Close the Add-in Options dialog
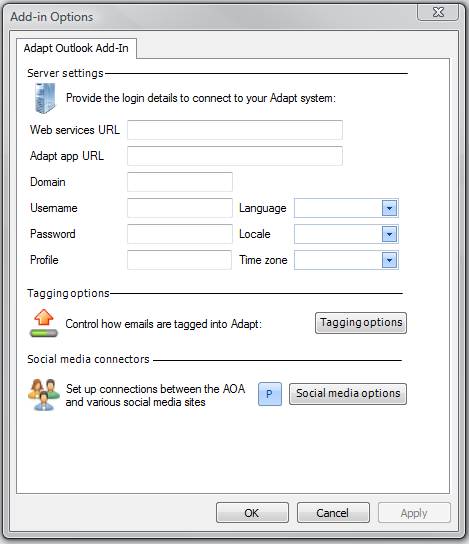The image size is (469, 544). 438,12
